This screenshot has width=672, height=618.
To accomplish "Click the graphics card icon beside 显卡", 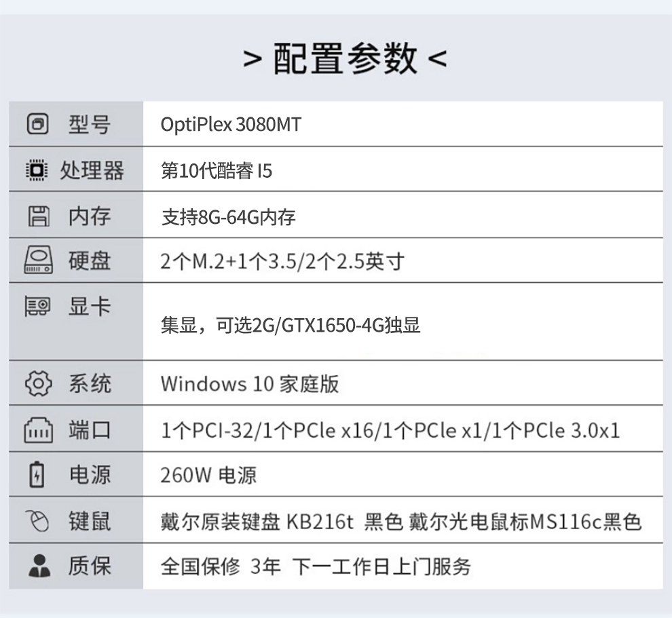I will tap(38, 306).
